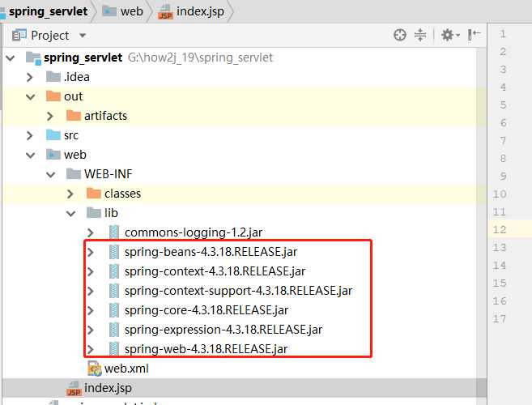Expand spring-context-4.3.18.RELEASE.jar contents
Image resolution: width=532 pixels, height=405 pixels.
coord(91,271)
